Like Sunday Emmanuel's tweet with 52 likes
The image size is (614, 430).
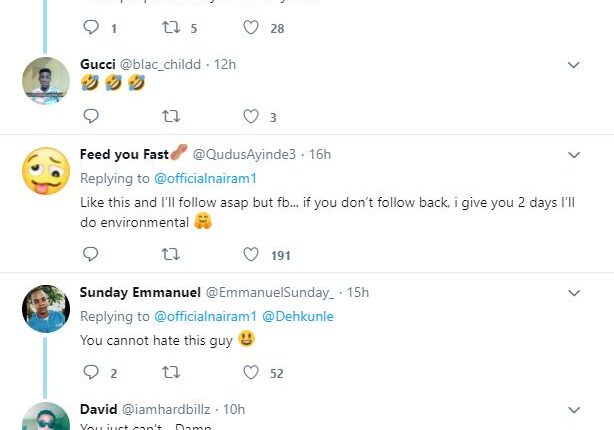pyautogui.click(x=251, y=373)
